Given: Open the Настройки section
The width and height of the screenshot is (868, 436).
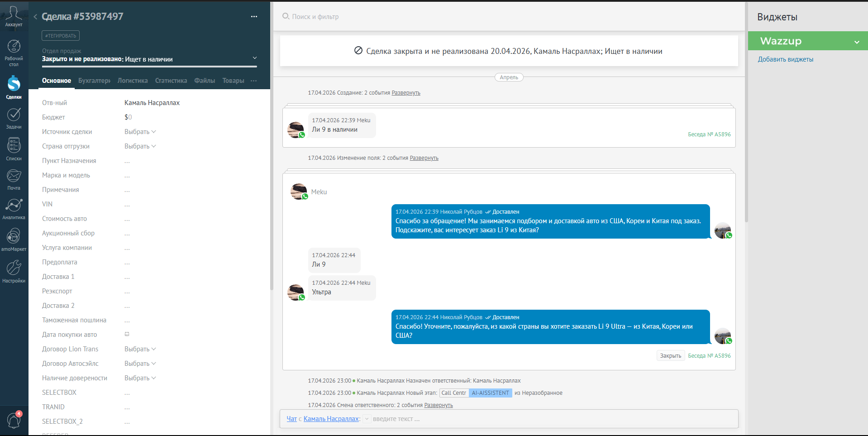Looking at the screenshot, I should point(14,272).
